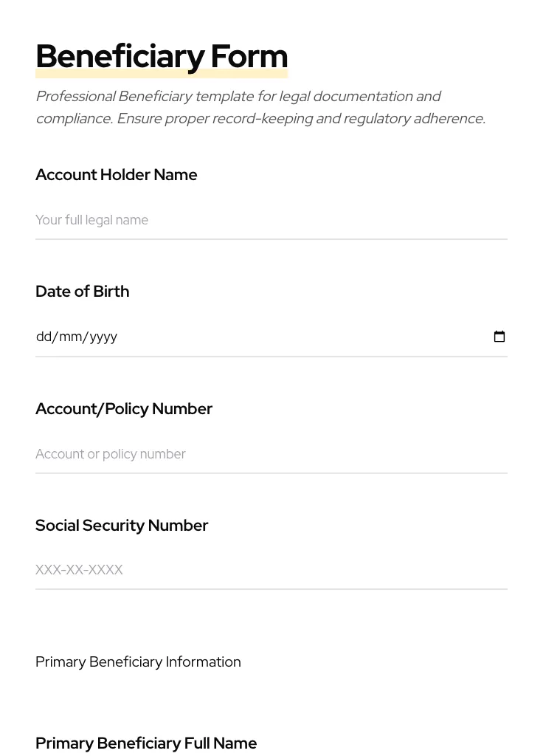
Task: Click the Beneficiary Form page title
Action: pyautogui.click(x=162, y=56)
